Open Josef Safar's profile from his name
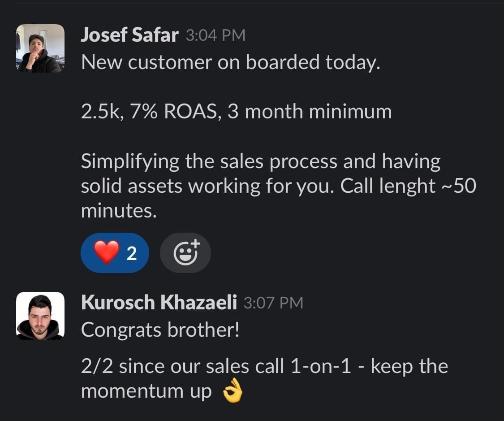504x421 pixels. coord(129,35)
